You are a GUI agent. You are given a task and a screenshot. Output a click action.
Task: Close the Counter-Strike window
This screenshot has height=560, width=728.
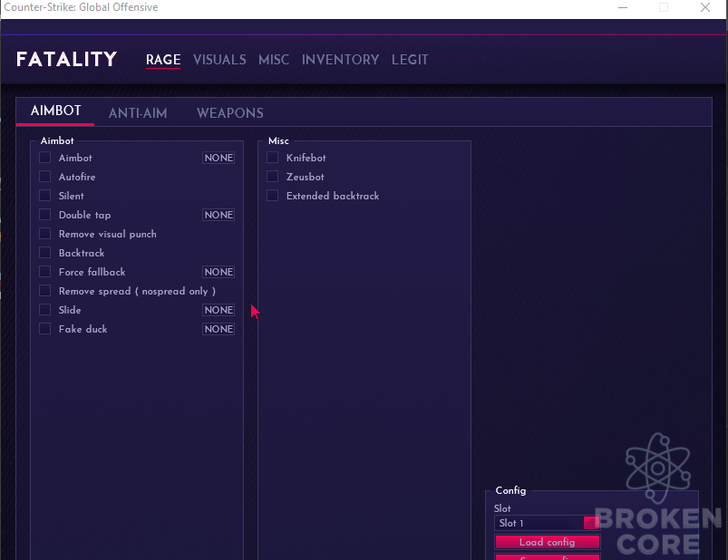pos(705,7)
